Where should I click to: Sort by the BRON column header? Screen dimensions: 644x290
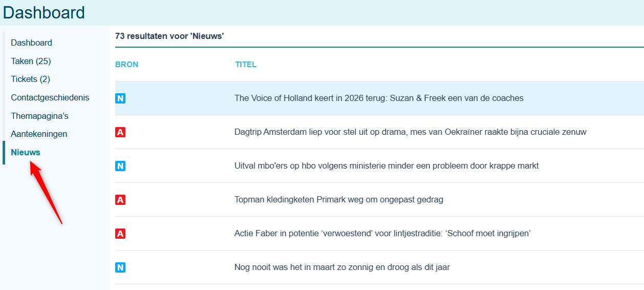(126, 65)
